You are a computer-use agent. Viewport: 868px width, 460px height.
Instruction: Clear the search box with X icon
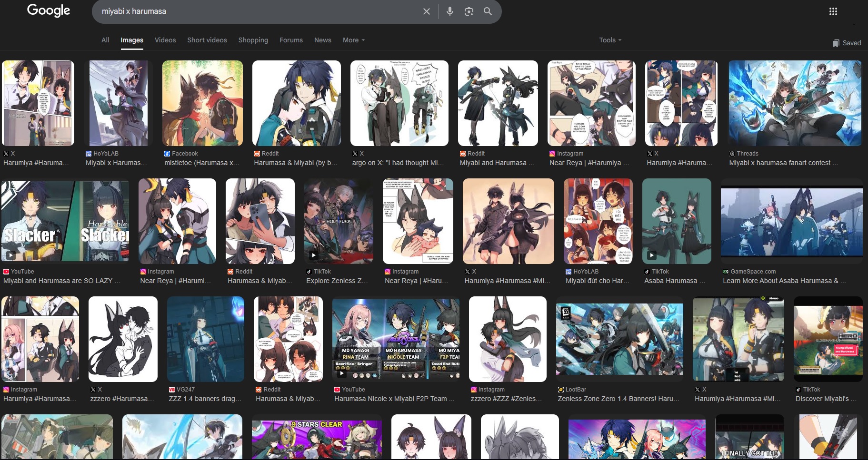point(427,11)
